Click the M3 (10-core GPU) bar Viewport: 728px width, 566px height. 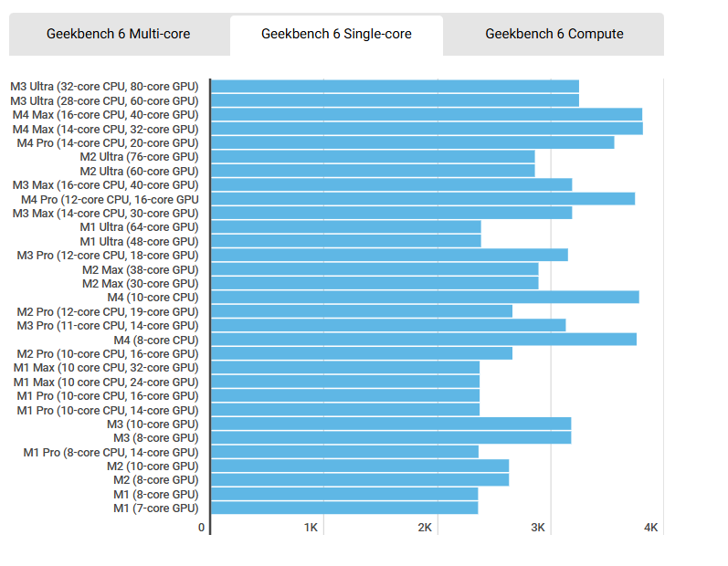391,424
